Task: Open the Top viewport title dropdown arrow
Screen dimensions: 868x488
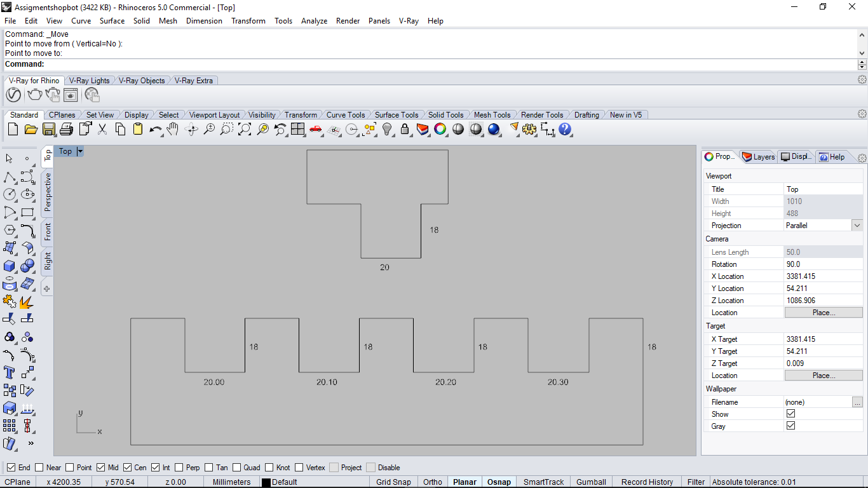Action: click(x=80, y=151)
